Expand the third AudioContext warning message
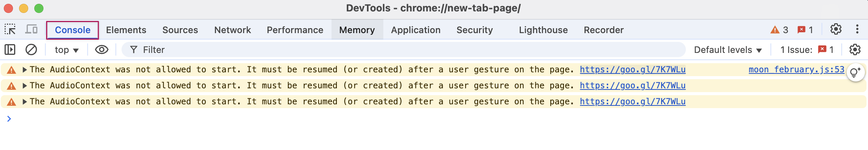Viewport: 868px width, 150px height. coord(24,102)
